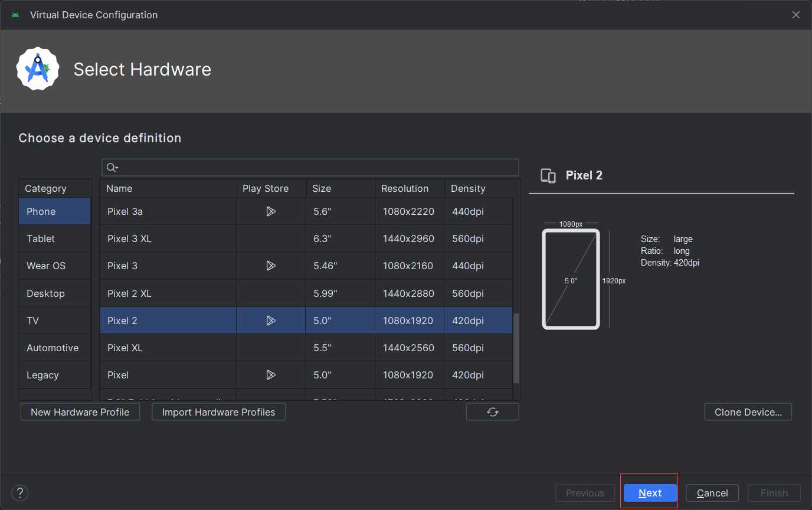812x510 pixels.
Task: Sort by the Play Store column header
Action: point(271,188)
